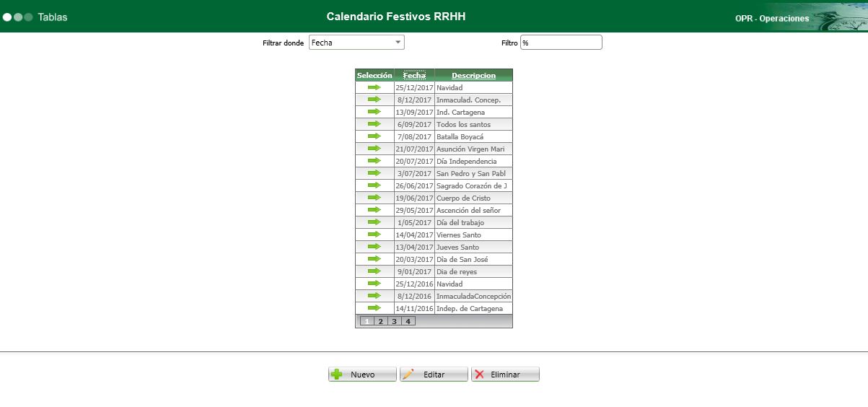
Task: Click the OPR - Operaciones header label
Action: point(772,19)
